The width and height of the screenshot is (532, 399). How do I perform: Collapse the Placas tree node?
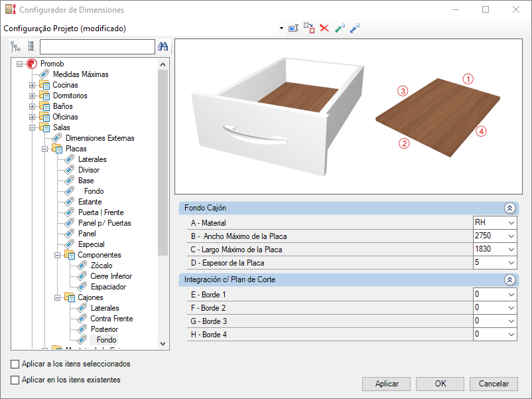tap(44, 149)
